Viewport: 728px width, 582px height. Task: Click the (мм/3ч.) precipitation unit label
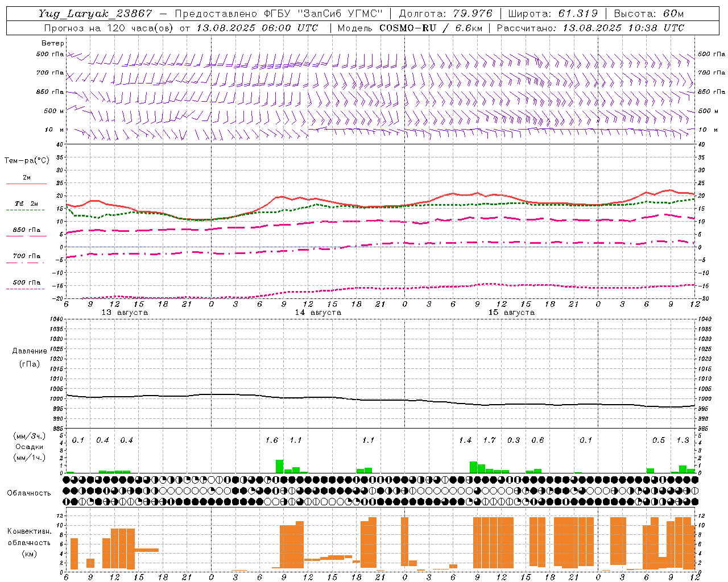click(x=28, y=436)
